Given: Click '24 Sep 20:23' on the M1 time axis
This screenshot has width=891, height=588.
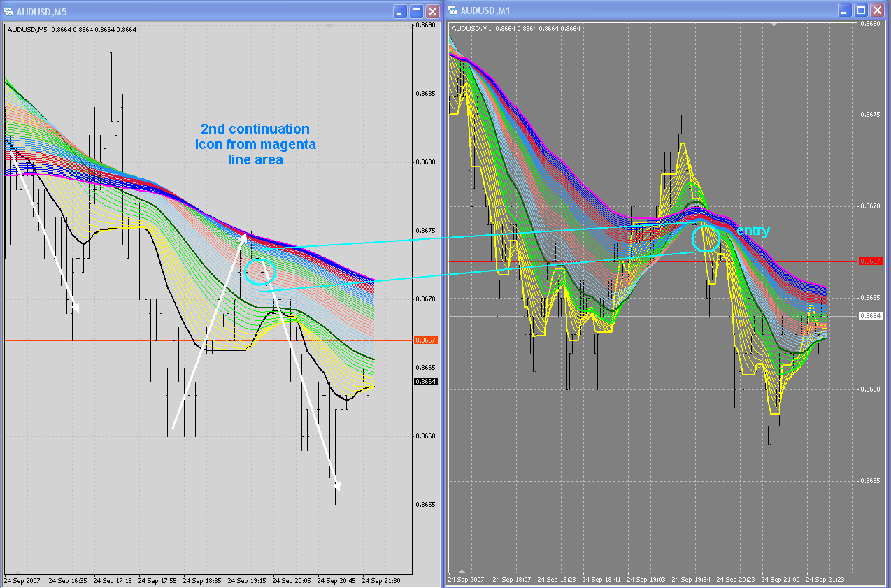Looking at the screenshot, I should [x=736, y=580].
